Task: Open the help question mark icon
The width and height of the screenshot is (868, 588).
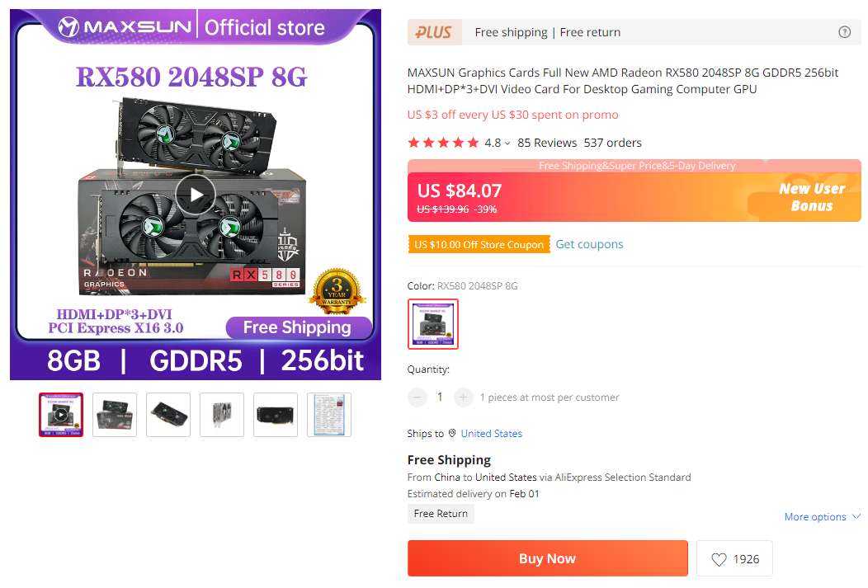Action: 844,32
